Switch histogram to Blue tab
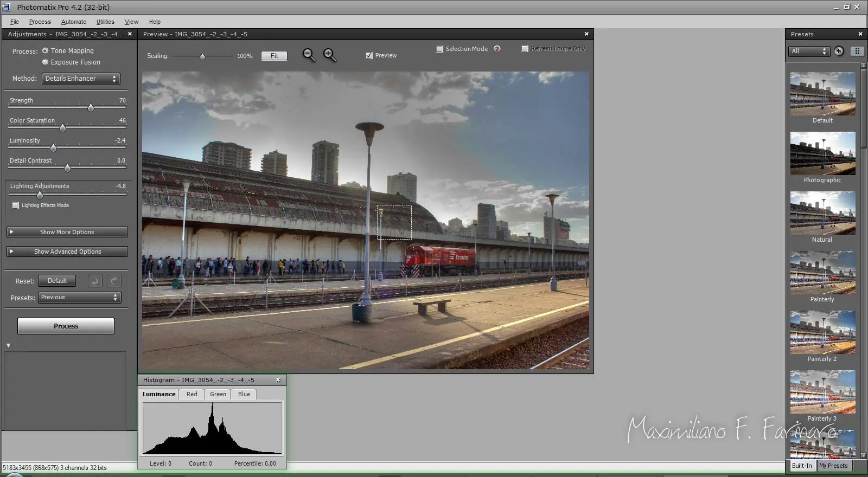 [244, 394]
